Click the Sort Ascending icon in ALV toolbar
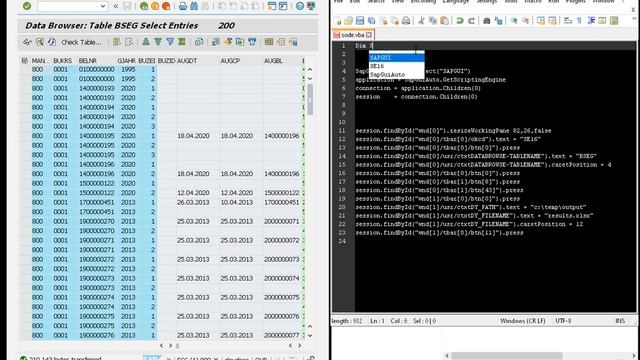Screen dimensions: 640x360 146,42
